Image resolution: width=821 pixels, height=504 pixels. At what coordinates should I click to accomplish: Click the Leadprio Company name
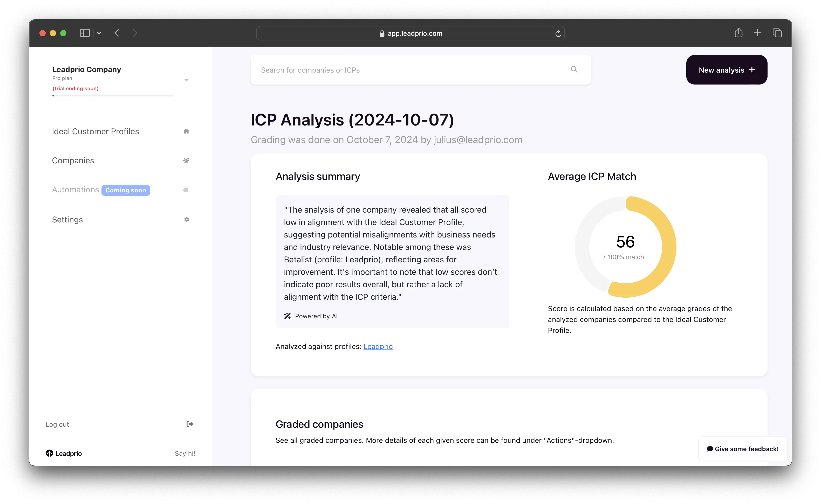[87, 69]
